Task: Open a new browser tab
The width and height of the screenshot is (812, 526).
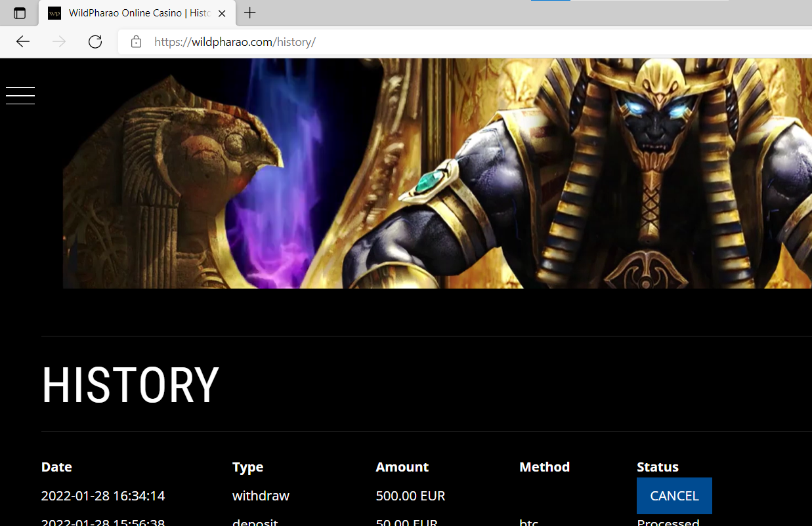Action: click(250, 13)
